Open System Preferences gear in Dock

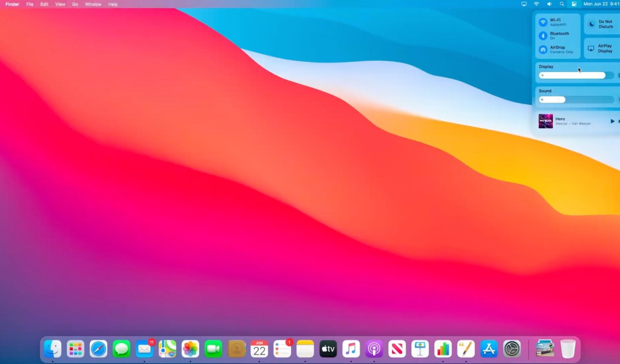(x=512, y=349)
